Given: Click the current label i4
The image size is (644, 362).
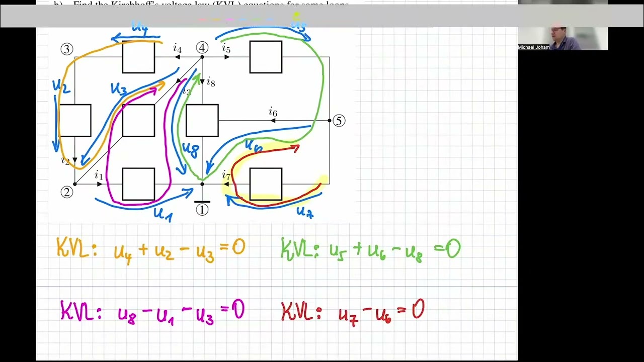Looking at the screenshot, I should (x=177, y=48).
